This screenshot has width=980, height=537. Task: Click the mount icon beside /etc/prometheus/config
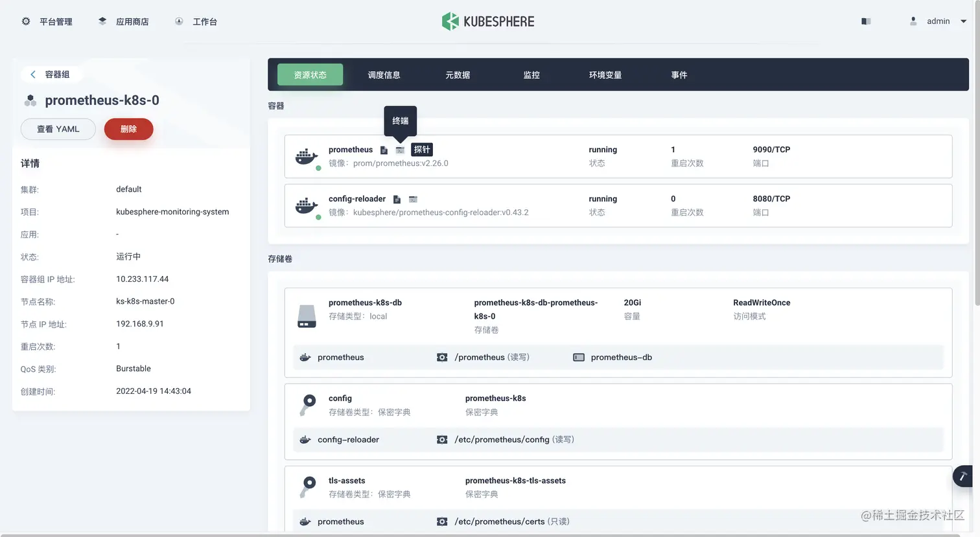pos(442,440)
